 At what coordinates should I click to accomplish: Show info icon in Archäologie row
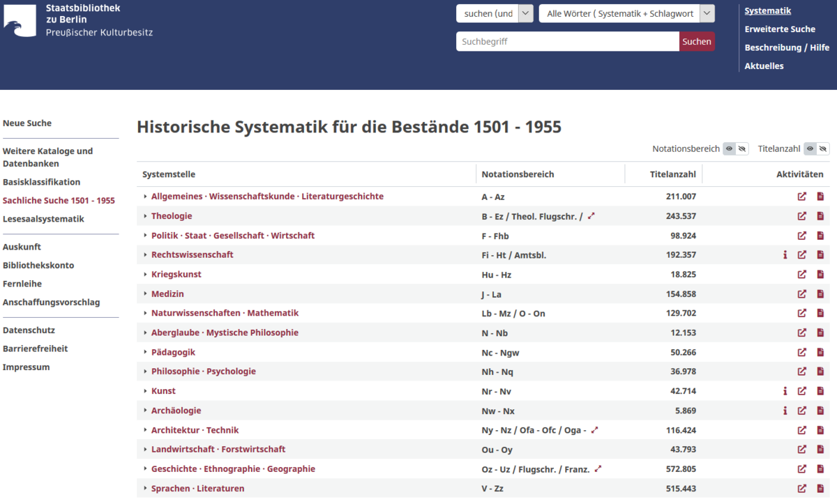click(785, 411)
